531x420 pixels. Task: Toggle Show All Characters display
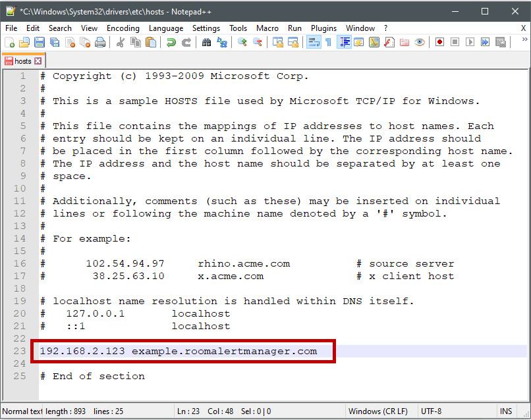click(x=329, y=41)
